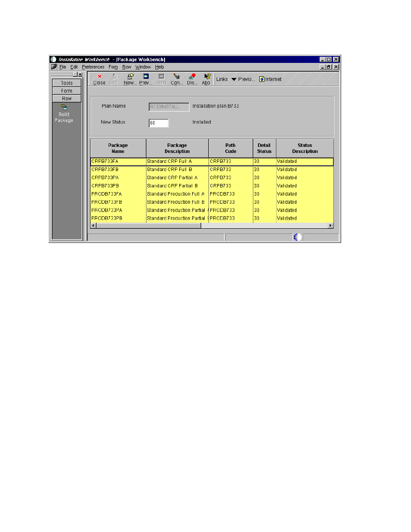Image resolution: width=411 pixels, height=532 pixels.
Task: Click the Path Code column header
Action: pyautogui.click(x=230, y=148)
